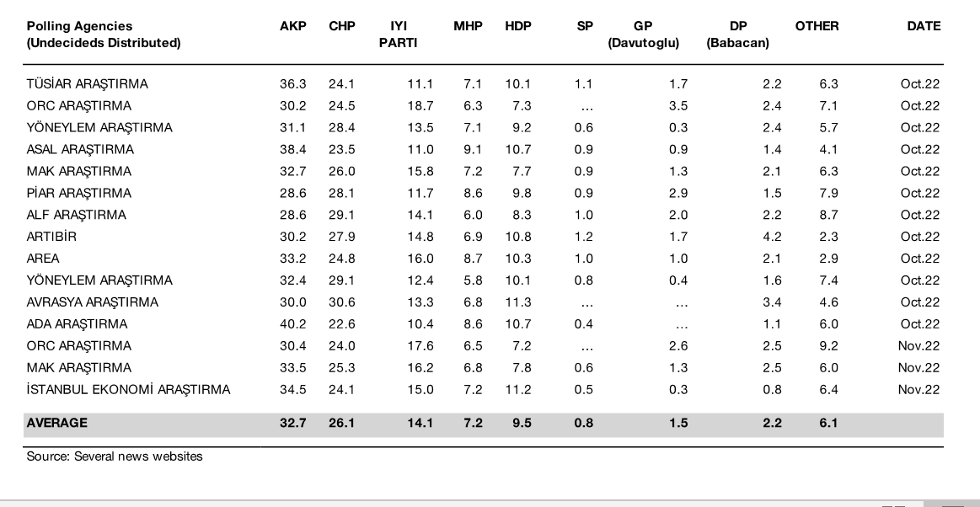Click the MHP column header
Viewport: 980px width, 507px height.
click(468, 26)
